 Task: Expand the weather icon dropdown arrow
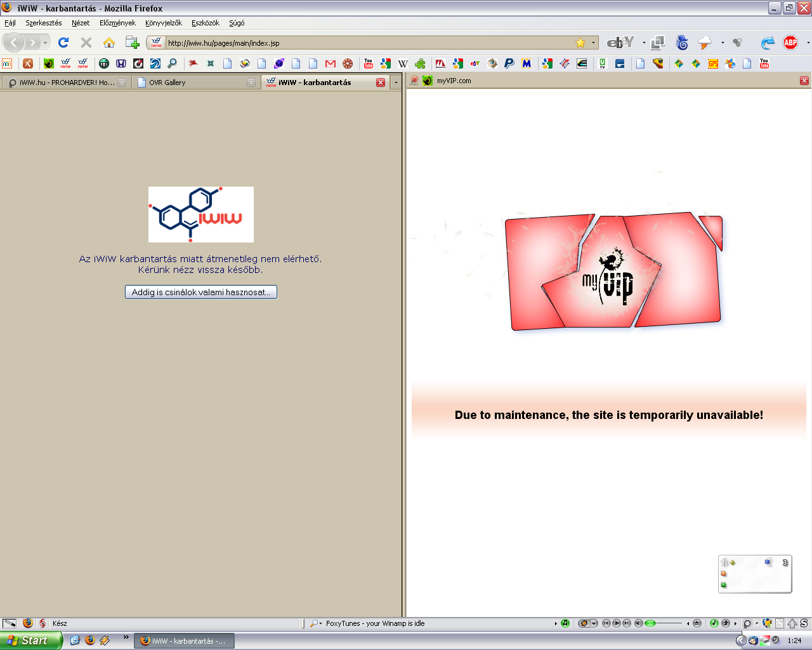[723, 43]
